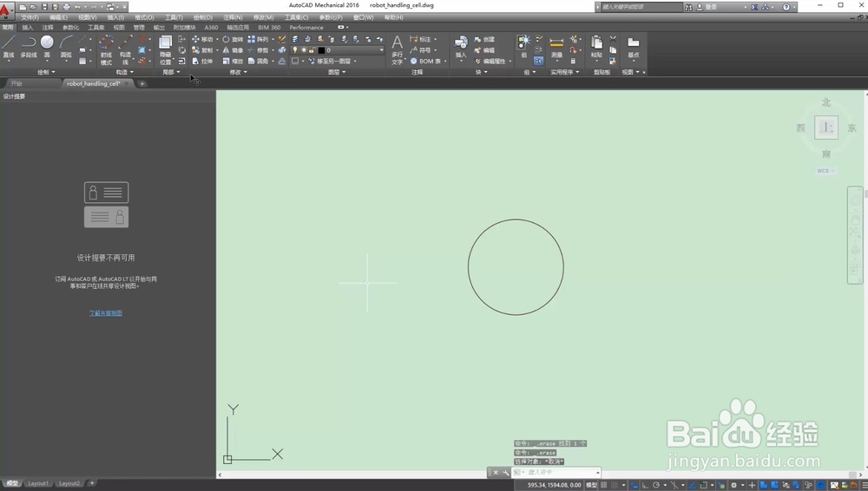Toggle the 模型 space button in status bar
Screen dimensions: 868x491
[x=591, y=485]
